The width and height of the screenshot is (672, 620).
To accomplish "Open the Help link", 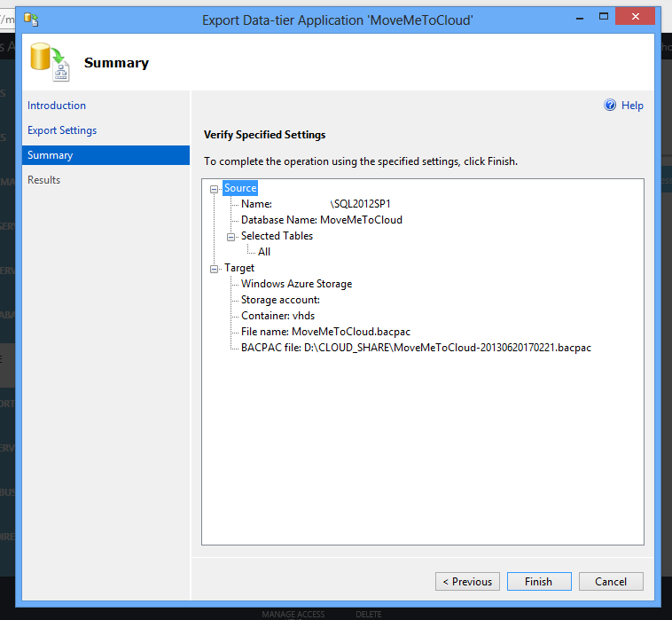I will pyautogui.click(x=632, y=106).
